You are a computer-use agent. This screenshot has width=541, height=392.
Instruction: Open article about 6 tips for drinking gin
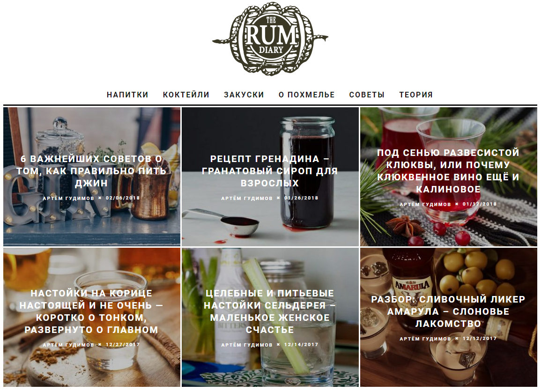91,171
